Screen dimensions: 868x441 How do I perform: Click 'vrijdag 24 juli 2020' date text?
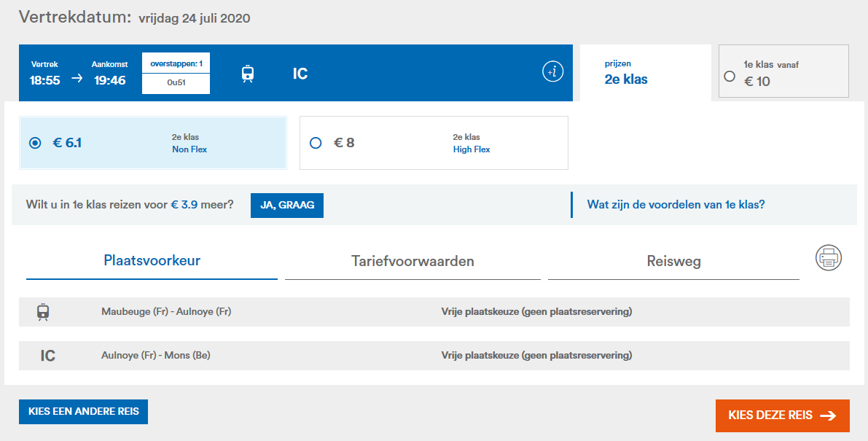pos(195,18)
